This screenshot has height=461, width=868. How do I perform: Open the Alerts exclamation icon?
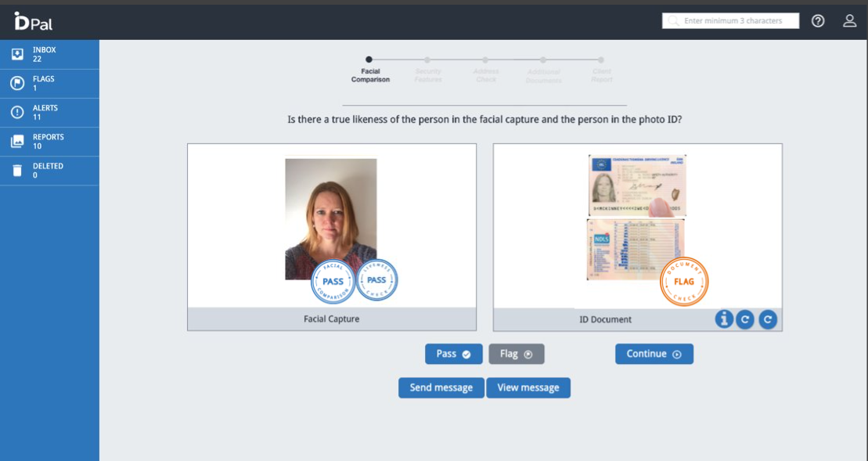pyautogui.click(x=17, y=112)
